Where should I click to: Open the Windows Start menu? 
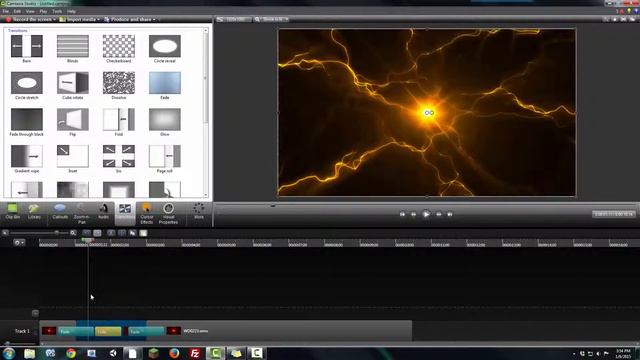[9, 353]
